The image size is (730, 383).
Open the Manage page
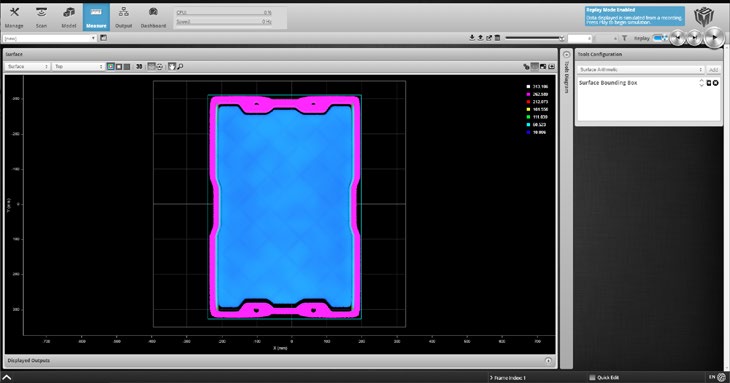(x=14, y=17)
